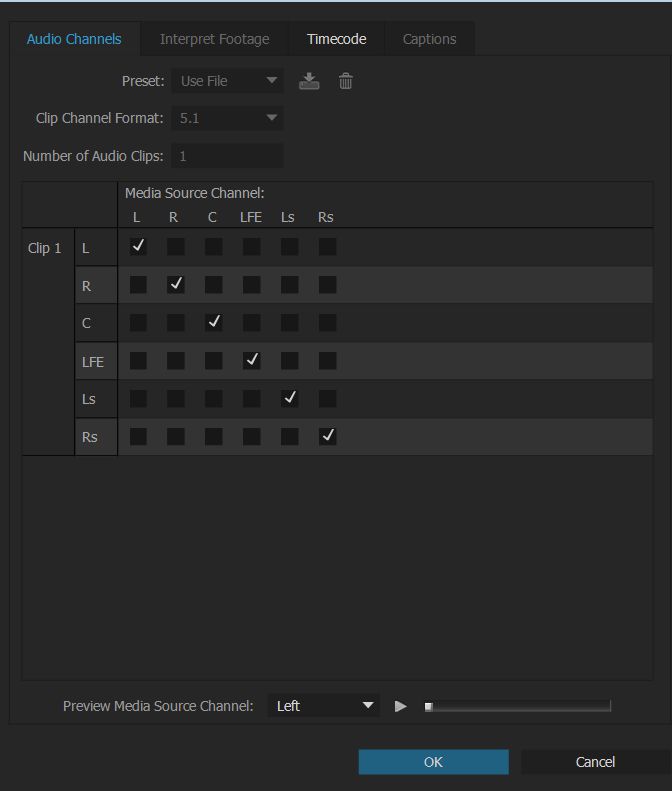The height and width of the screenshot is (791, 672).
Task: Uncheck R row, R source channel checkbox
Action: click(x=176, y=285)
